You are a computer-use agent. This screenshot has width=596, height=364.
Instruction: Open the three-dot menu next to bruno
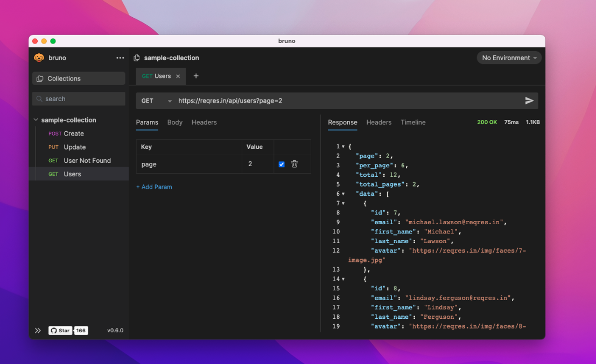120,58
